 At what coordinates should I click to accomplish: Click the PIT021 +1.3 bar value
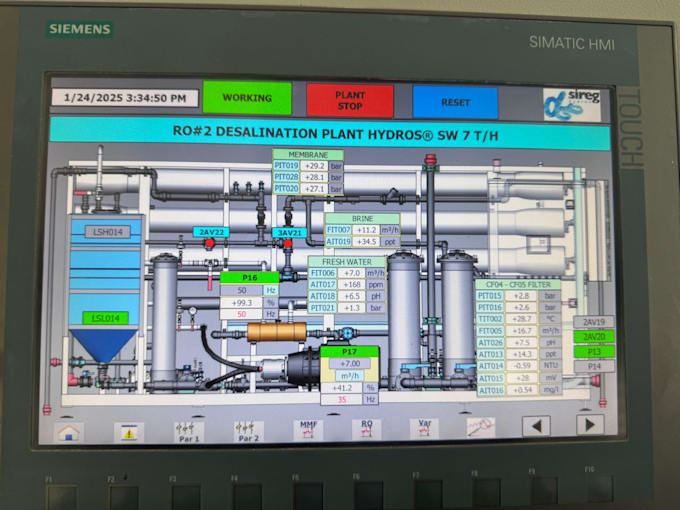click(351, 308)
